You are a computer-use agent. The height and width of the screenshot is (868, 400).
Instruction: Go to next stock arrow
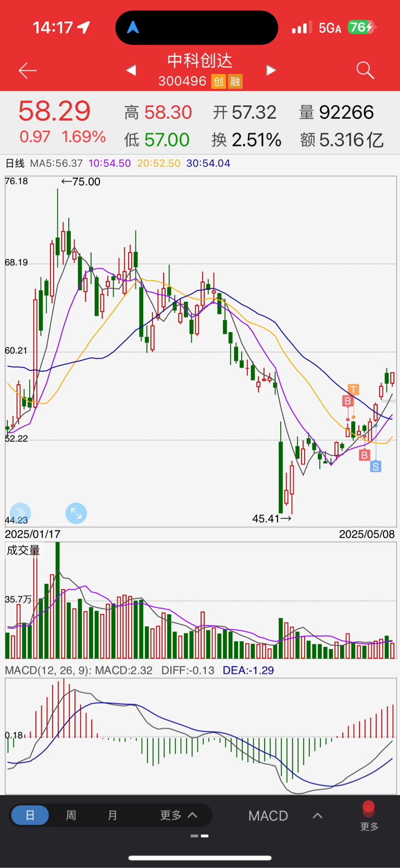[271, 70]
